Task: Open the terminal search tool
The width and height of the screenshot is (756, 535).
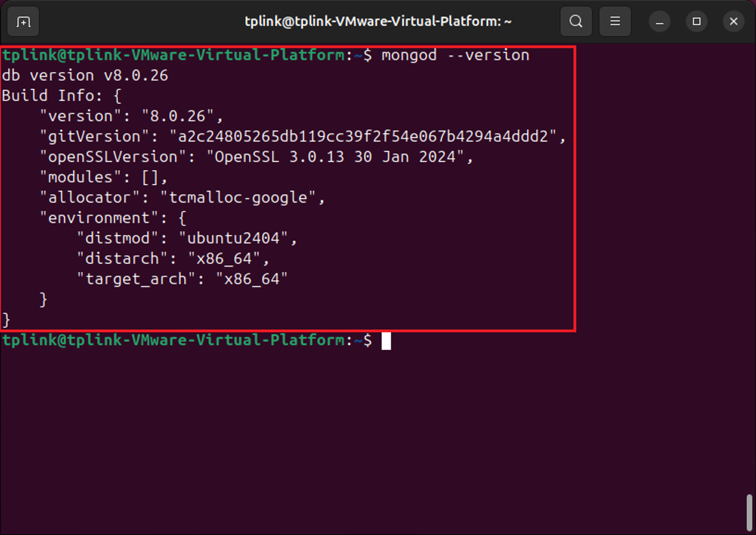Action: tap(576, 22)
